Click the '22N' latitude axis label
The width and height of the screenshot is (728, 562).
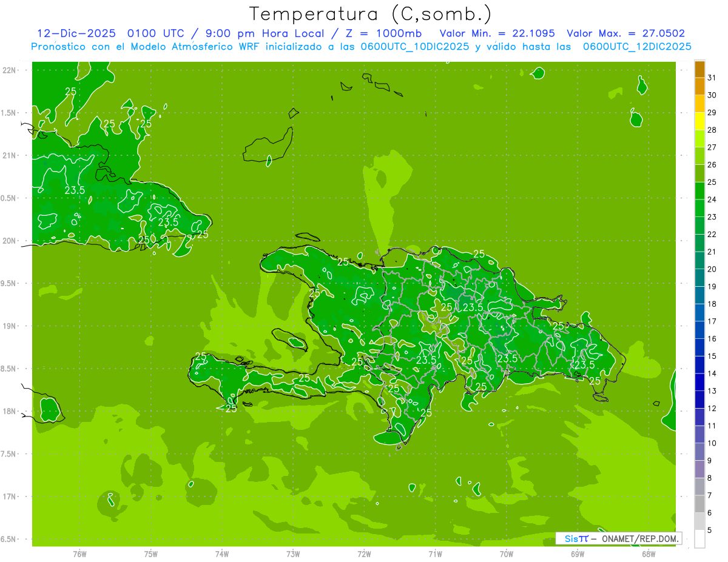tap(9, 70)
